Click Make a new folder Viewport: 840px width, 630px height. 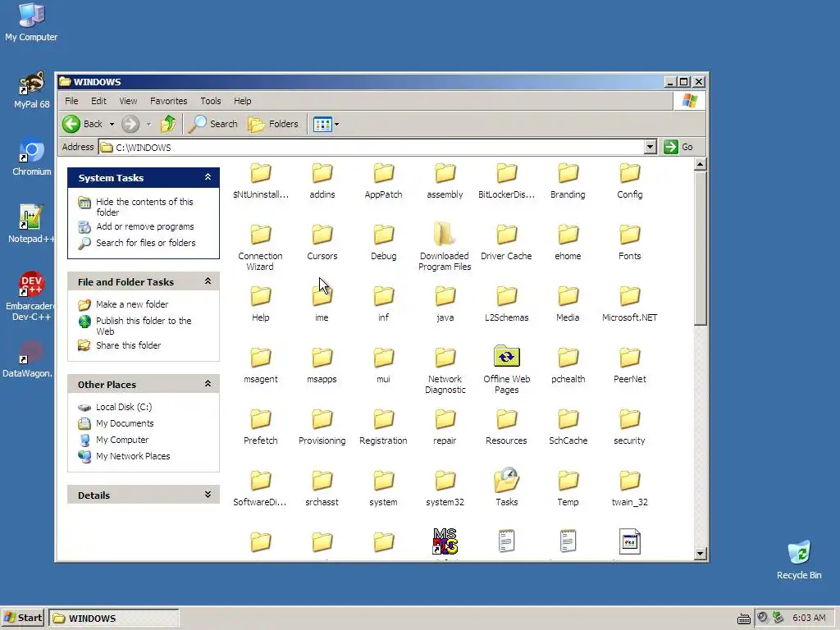pyautogui.click(x=132, y=304)
